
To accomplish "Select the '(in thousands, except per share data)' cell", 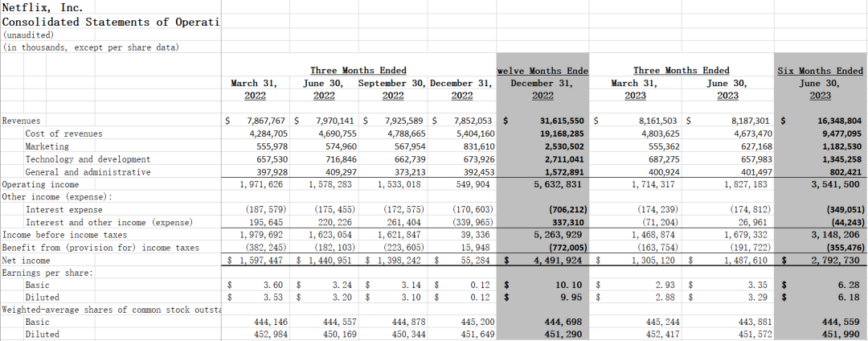I will [92, 47].
